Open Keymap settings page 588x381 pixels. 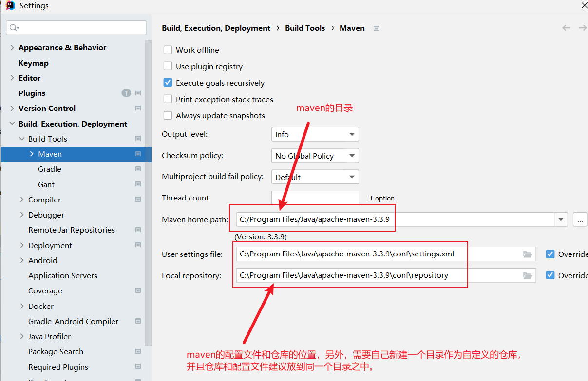pyautogui.click(x=34, y=63)
